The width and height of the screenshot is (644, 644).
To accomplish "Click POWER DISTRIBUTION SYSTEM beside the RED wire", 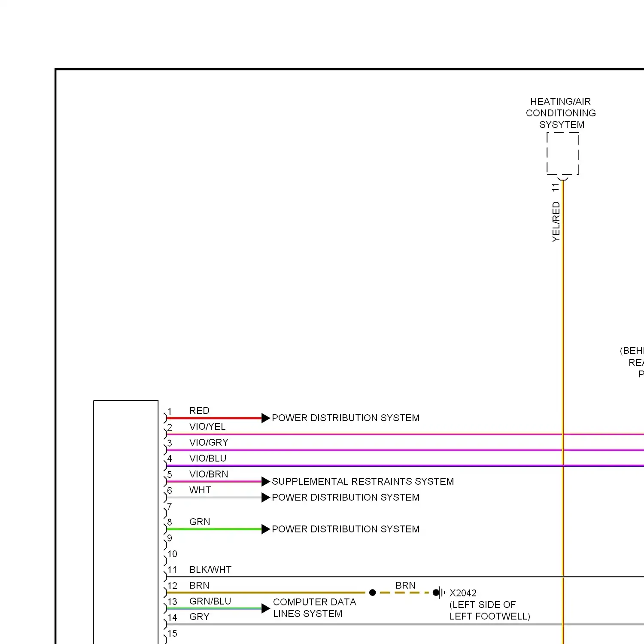I will (346, 418).
